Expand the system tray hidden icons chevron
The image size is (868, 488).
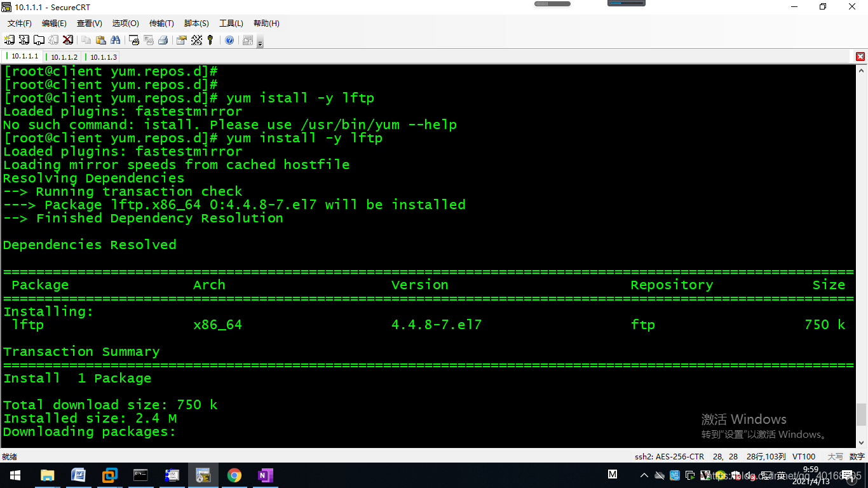[644, 475]
